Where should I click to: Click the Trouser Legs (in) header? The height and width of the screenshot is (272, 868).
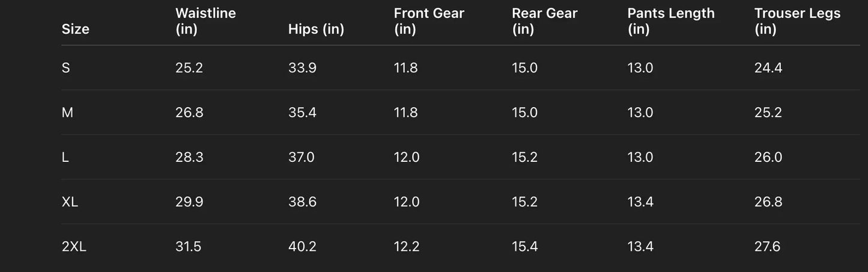click(797, 21)
